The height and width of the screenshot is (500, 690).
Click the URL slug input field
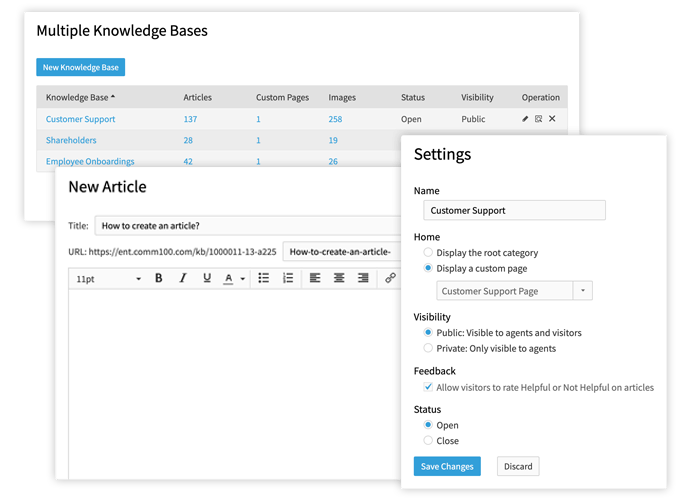(x=341, y=252)
